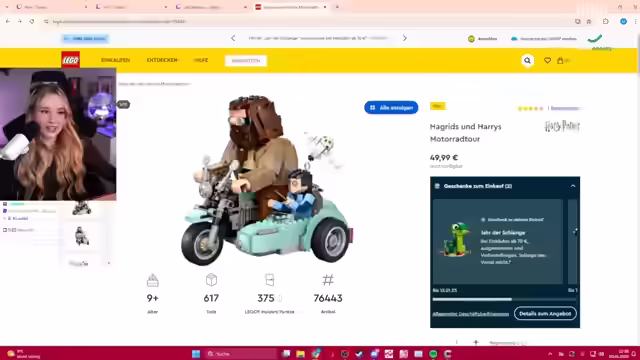The height and width of the screenshot is (360, 640).
Task: Open the product star rating reviews
Action: point(530,109)
